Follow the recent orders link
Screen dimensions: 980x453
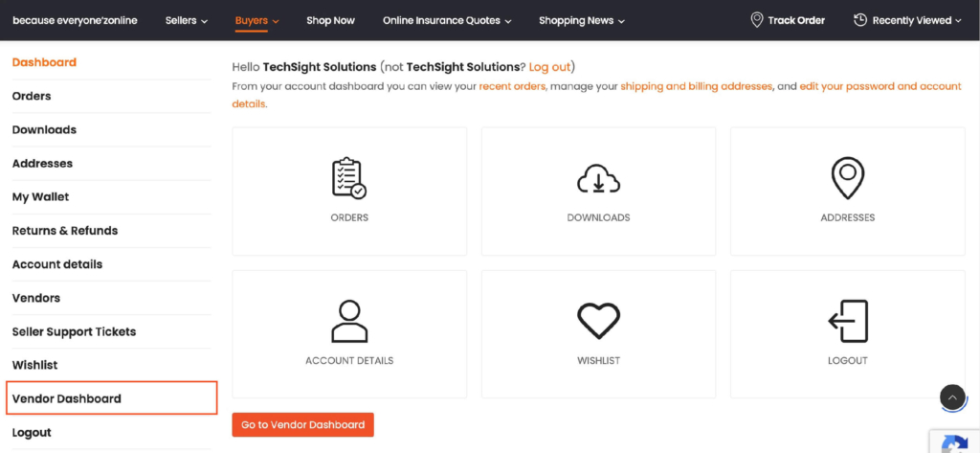coord(512,86)
